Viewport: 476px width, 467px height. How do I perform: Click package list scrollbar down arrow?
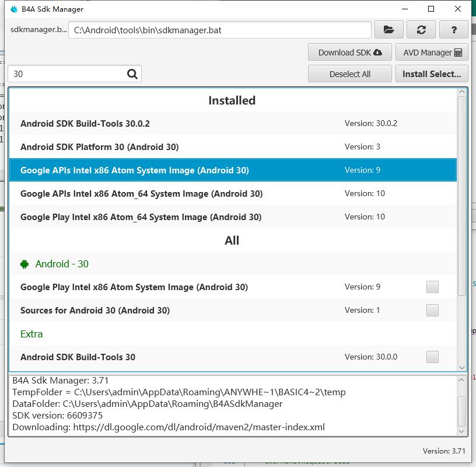(x=462, y=367)
